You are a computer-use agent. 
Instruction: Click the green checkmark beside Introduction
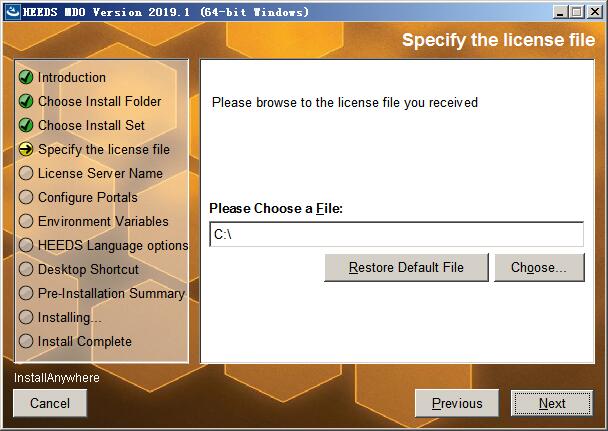pos(26,77)
